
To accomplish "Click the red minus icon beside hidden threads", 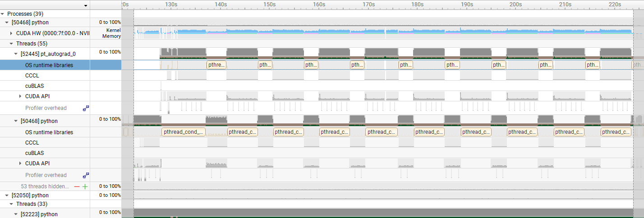I will pos(77,186).
